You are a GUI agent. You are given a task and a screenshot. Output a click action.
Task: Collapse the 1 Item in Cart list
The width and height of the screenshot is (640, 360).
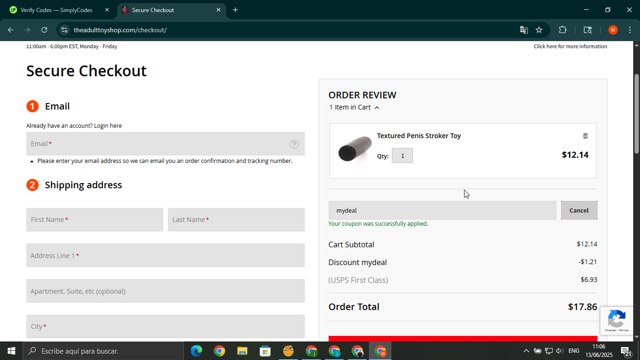(x=354, y=107)
